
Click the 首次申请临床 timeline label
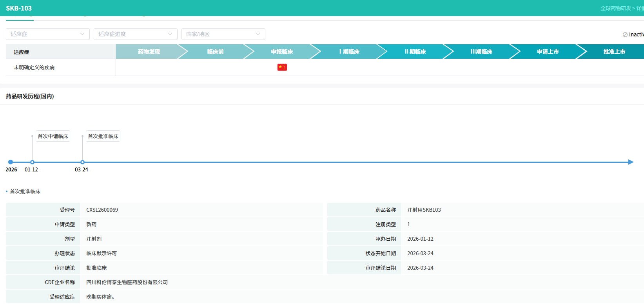click(53, 136)
